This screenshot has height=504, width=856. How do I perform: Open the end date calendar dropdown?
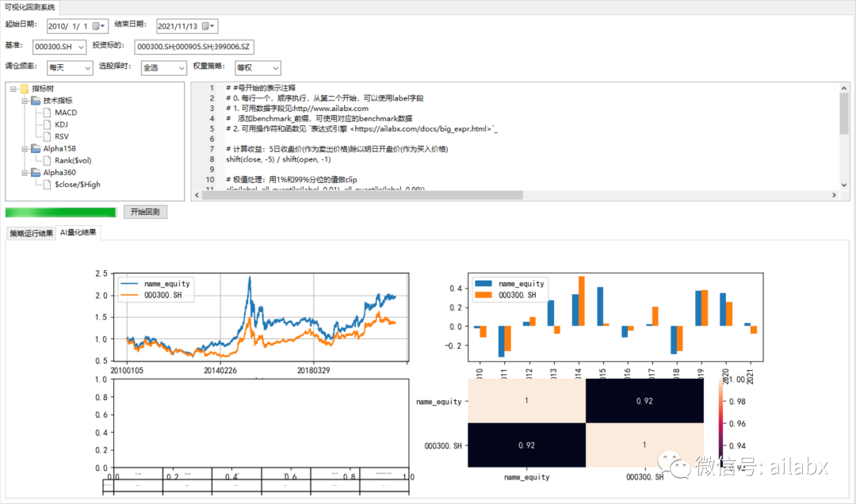(x=209, y=26)
